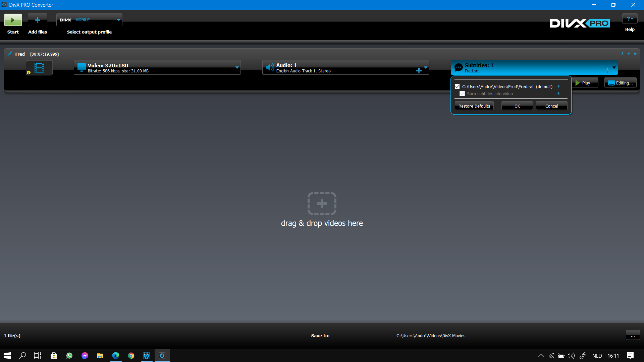Browse save location with the ellipsis button
The height and width of the screenshot is (362, 644).
(x=633, y=335)
